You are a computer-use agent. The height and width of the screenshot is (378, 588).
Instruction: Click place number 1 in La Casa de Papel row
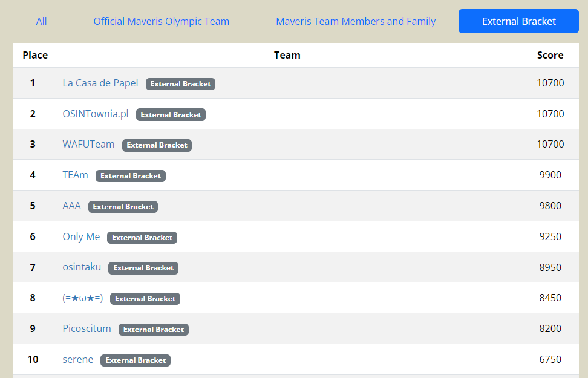33,83
